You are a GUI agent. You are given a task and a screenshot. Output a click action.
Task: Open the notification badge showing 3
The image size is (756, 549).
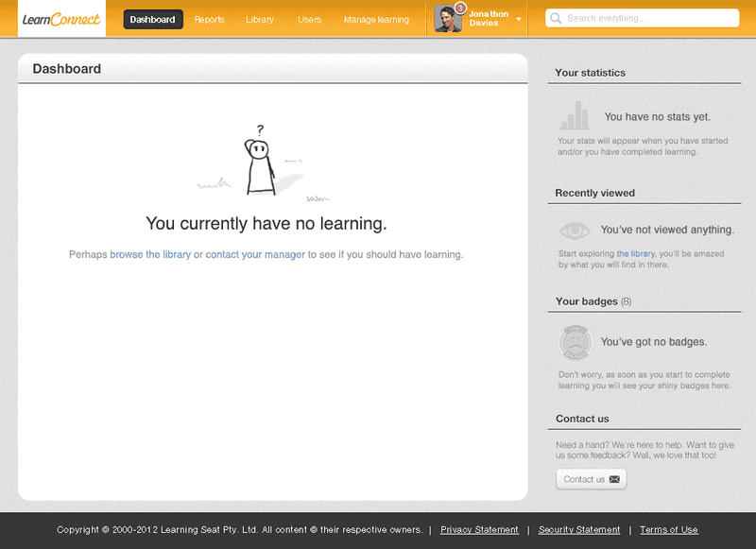460,9
